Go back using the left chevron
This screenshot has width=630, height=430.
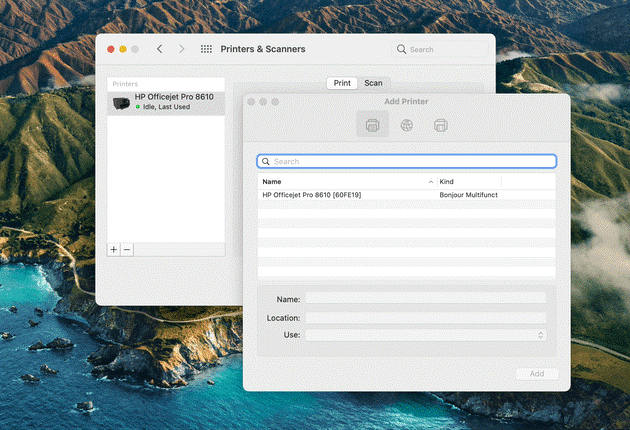[x=160, y=49]
